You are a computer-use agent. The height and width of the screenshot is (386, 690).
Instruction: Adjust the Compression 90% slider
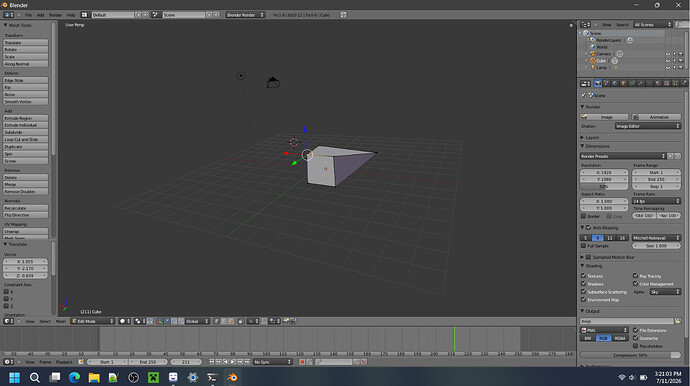[x=630, y=355]
